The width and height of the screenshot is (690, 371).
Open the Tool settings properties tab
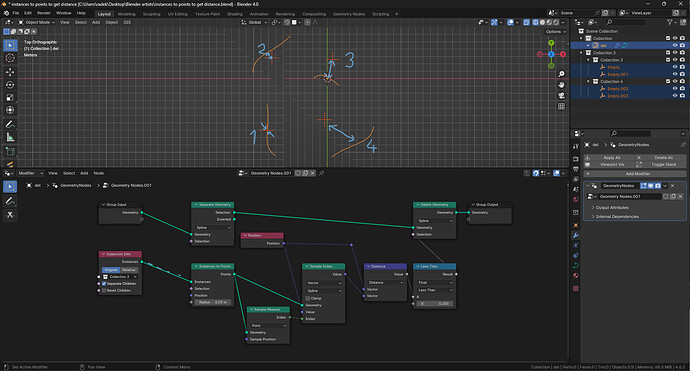(x=576, y=147)
